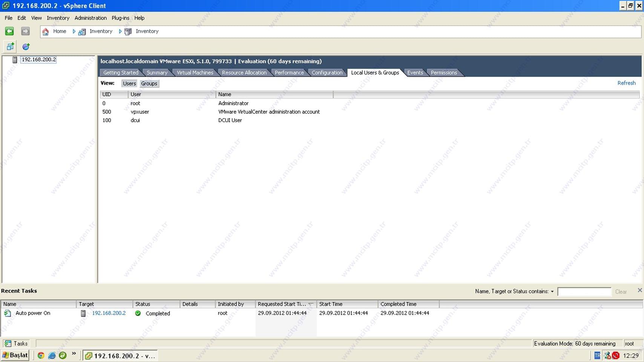
Task: Click the host icon in task Target column
Action: [x=83, y=313]
